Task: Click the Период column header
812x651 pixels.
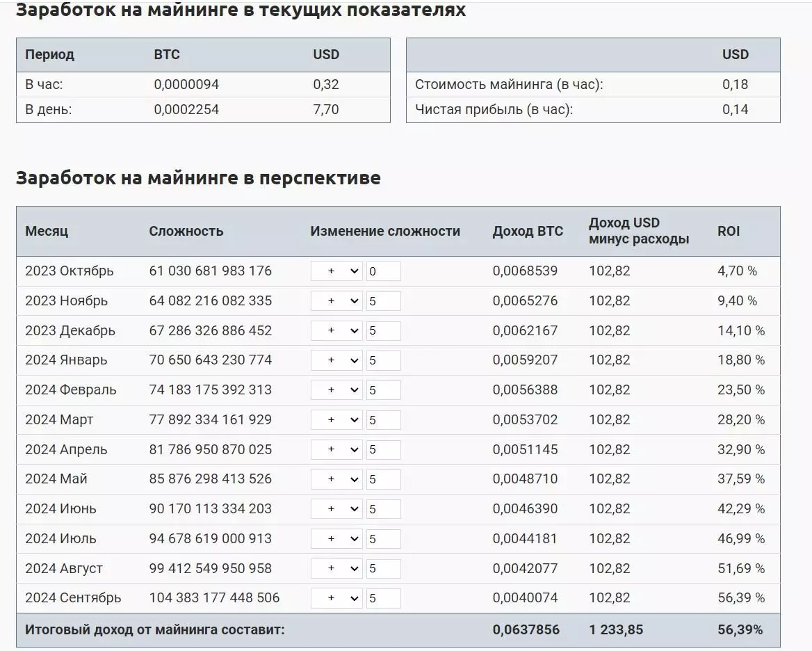Action: coord(50,54)
